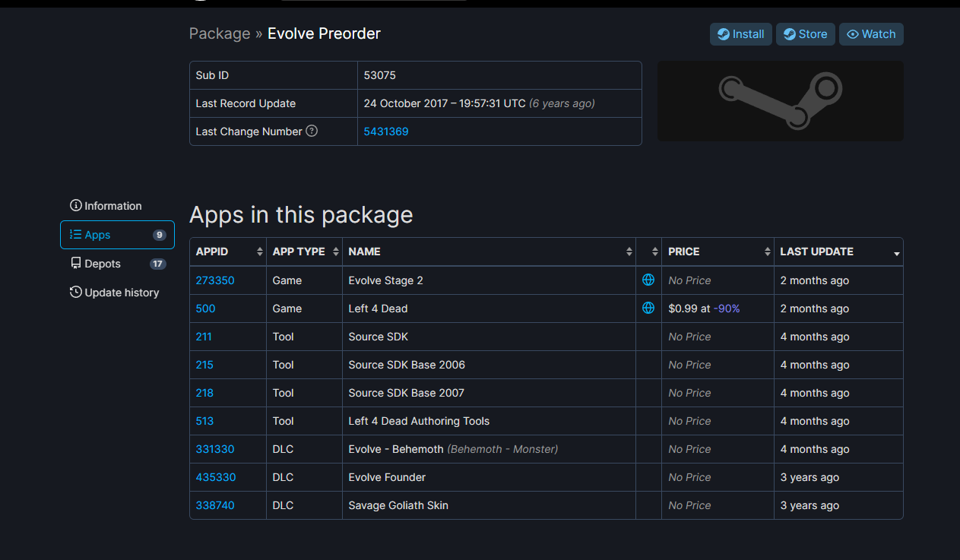Open app 215 link
Viewport: 960px width, 560px height.
pos(204,365)
